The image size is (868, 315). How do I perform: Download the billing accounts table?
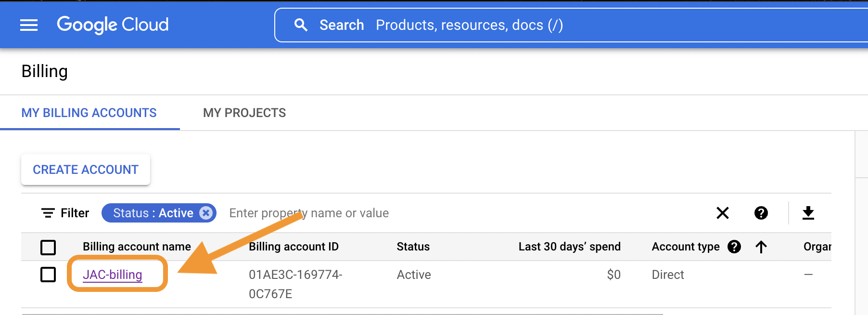pyautogui.click(x=808, y=213)
